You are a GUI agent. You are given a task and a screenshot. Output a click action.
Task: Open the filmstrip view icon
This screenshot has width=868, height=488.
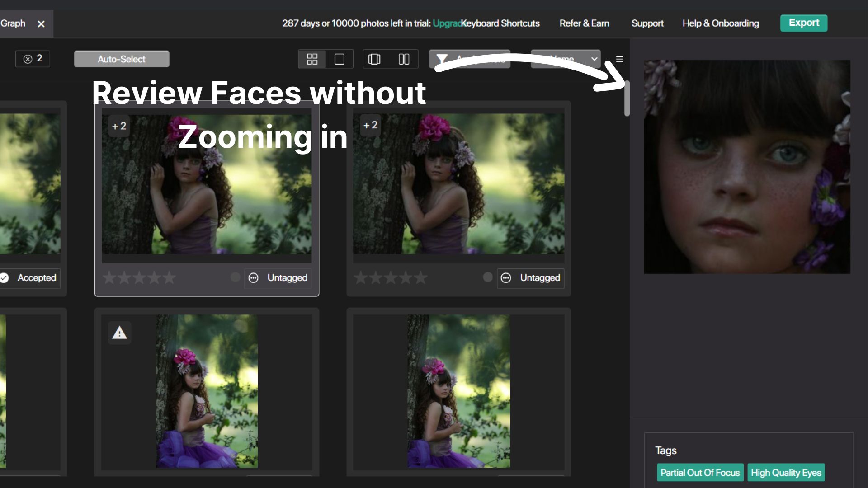point(375,59)
